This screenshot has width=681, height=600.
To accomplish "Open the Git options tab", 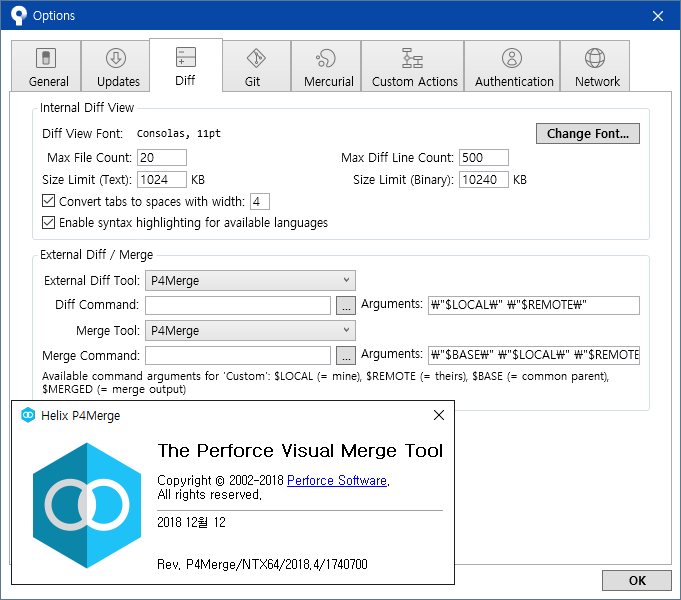I will click(256, 66).
